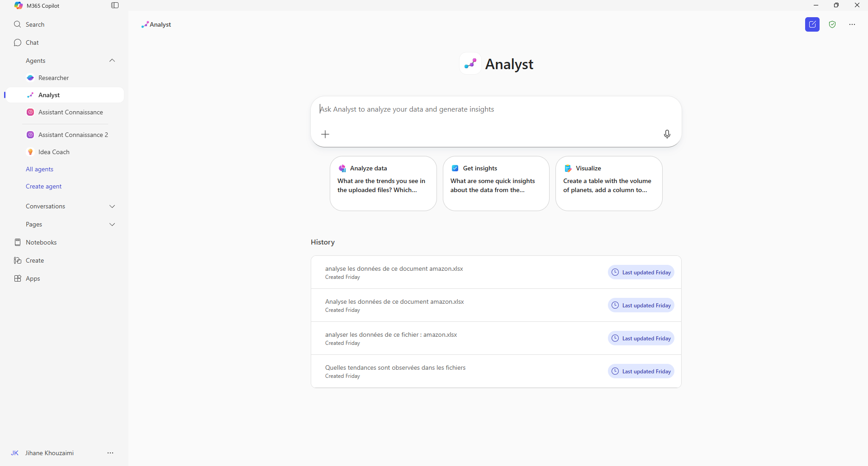
Task: Select the Idea Coach agent
Action: [x=54, y=152]
